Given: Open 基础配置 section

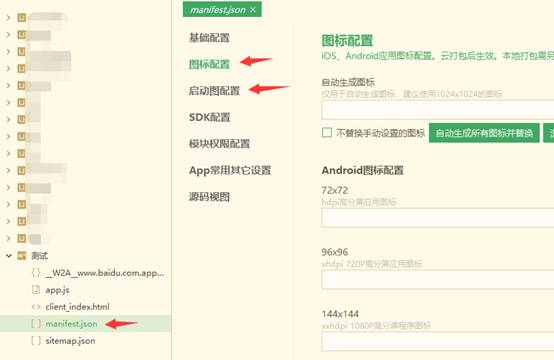Looking at the screenshot, I should 209,37.
